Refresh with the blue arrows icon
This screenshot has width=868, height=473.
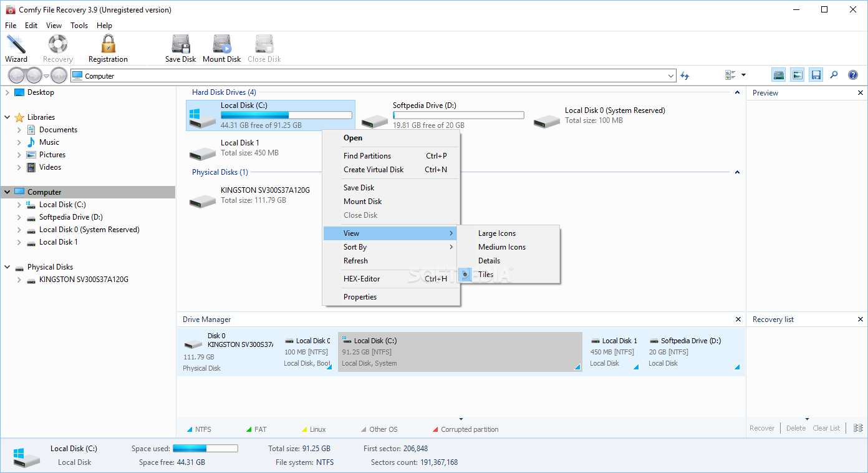click(685, 76)
